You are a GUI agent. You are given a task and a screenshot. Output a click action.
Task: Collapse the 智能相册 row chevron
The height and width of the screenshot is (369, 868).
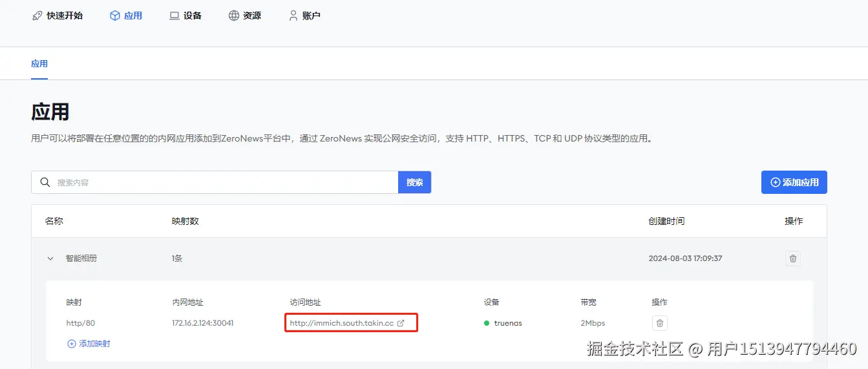pos(50,258)
